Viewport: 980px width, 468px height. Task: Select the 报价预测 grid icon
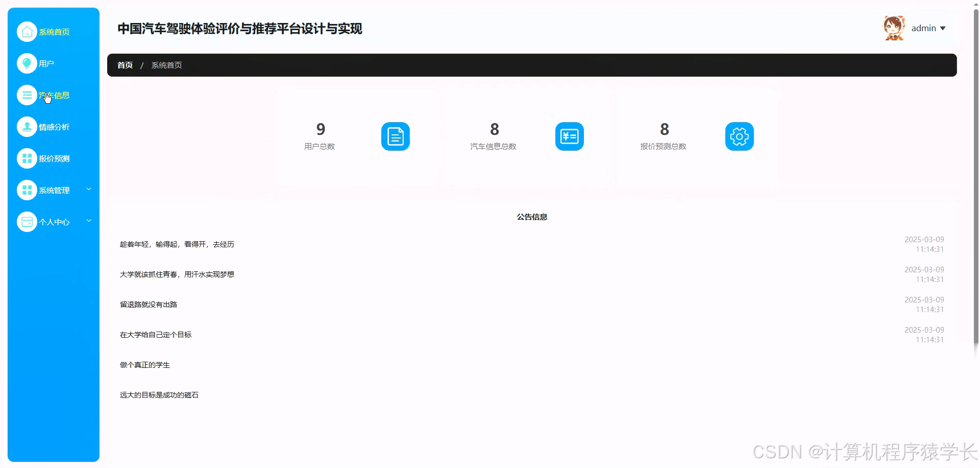(x=27, y=158)
